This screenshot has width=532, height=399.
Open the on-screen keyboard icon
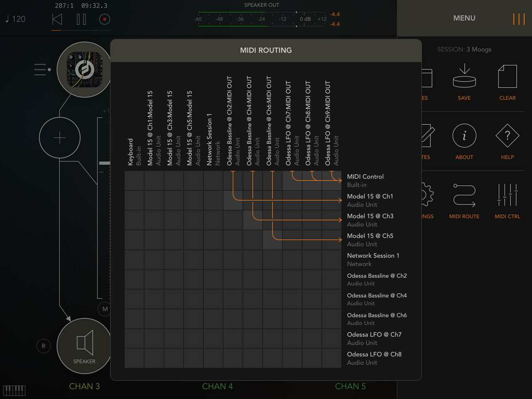point(14,391)
